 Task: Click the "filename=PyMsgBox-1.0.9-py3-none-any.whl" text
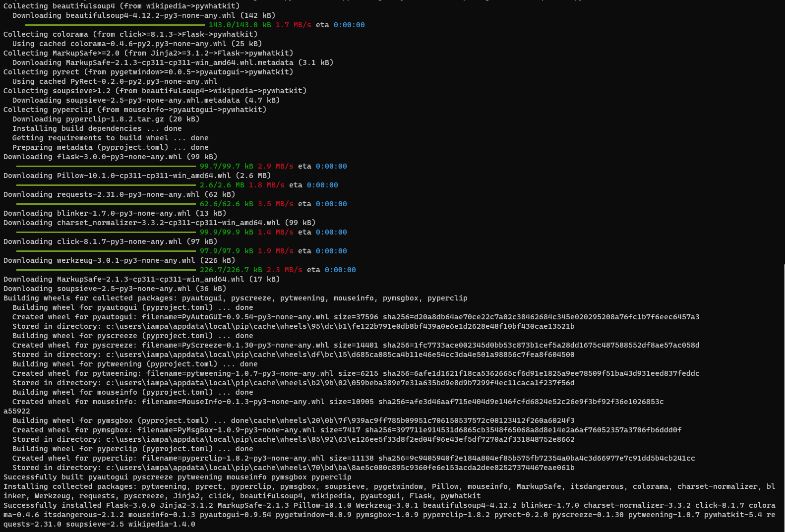pyautogui.click(x=227, y=430)
